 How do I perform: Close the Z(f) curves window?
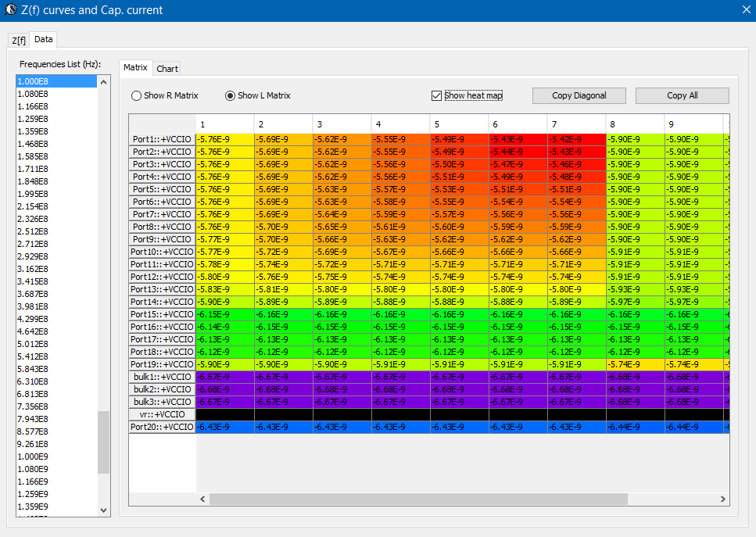(745, 10)
